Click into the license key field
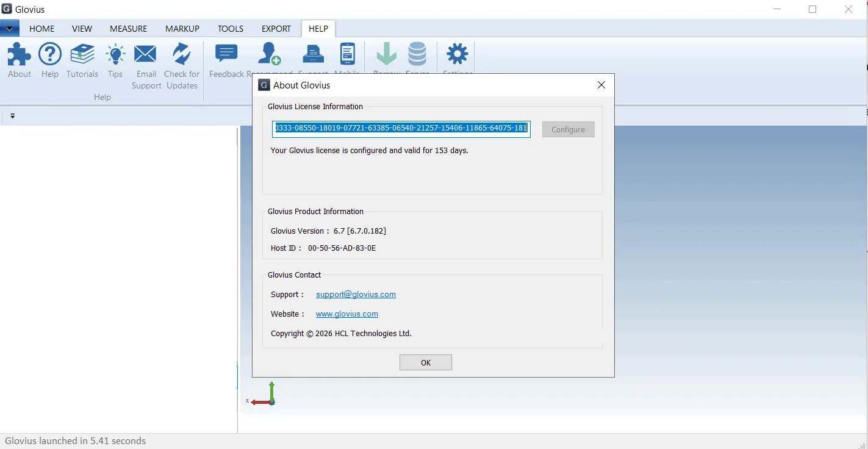Image resolution: width=868 pixels, height=449 pixels. [401, 129]
